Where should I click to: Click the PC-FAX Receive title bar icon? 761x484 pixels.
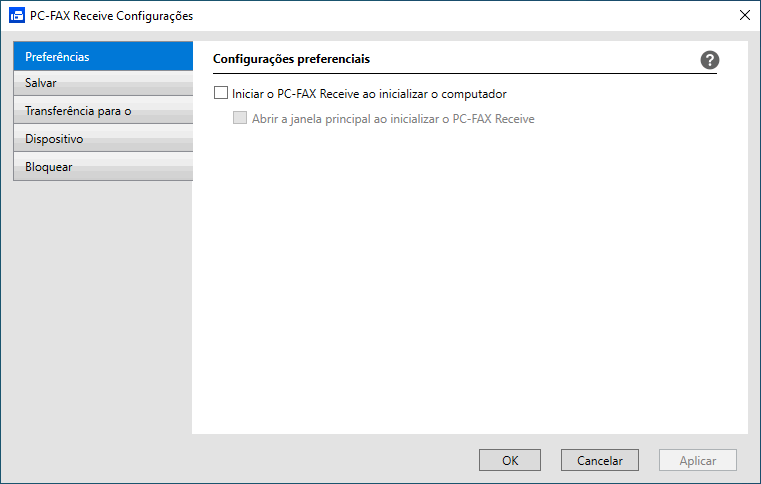[x=17, y=16]
